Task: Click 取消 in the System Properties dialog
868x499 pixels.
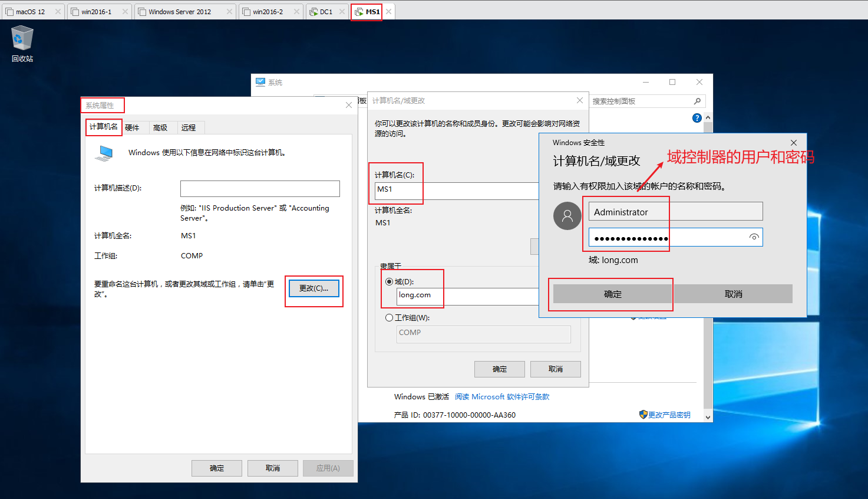Action: point(273,468)
